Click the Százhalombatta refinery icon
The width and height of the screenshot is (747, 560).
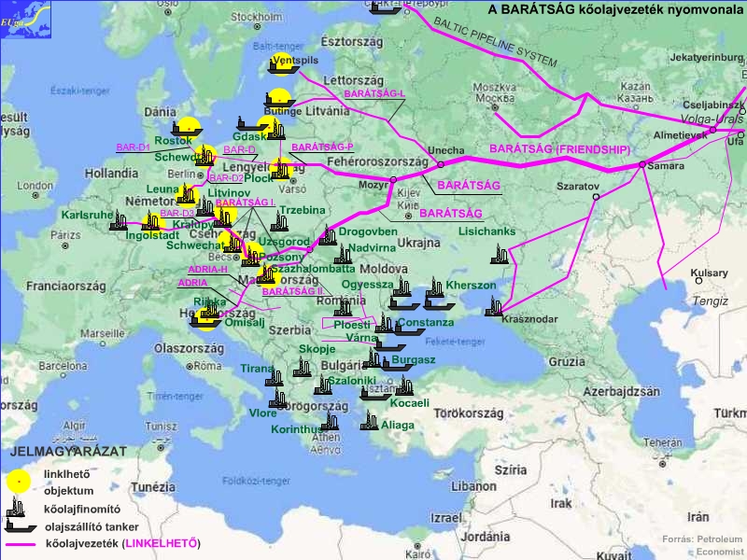(269, 275)
